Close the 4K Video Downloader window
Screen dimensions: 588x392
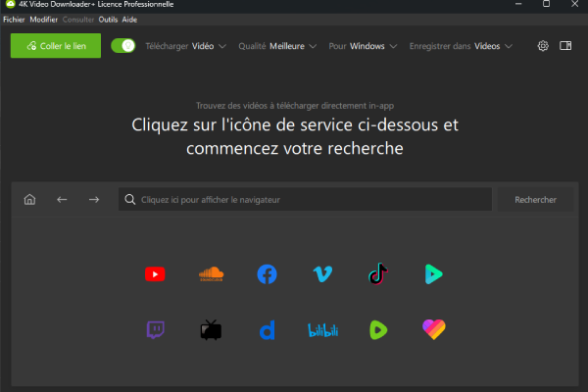tap(574, 4)
